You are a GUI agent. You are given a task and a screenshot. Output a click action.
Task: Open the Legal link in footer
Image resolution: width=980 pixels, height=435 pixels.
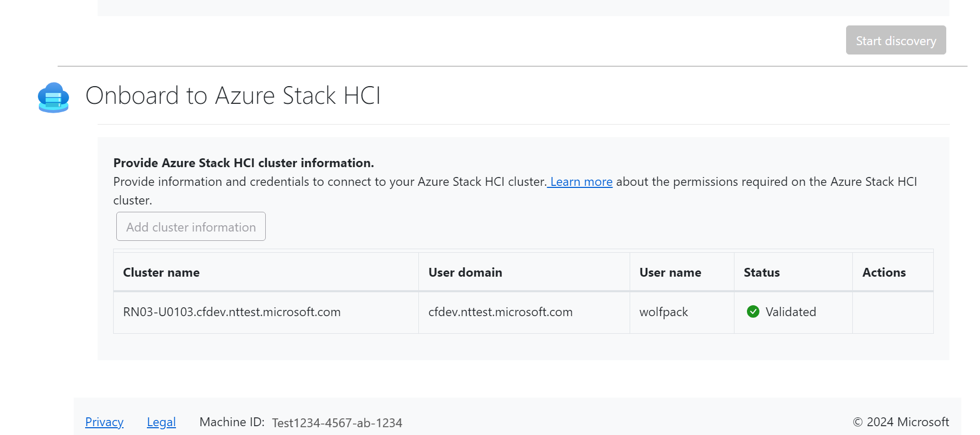161,422
